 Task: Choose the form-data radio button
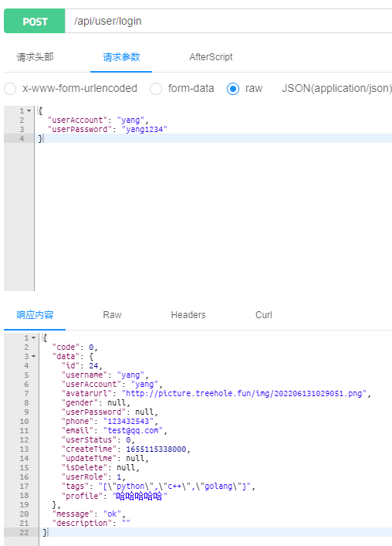point(156,89)
